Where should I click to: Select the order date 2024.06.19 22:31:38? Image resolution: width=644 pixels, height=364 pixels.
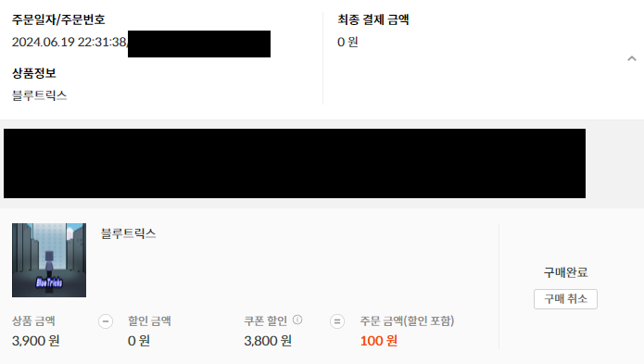(69, 42)
